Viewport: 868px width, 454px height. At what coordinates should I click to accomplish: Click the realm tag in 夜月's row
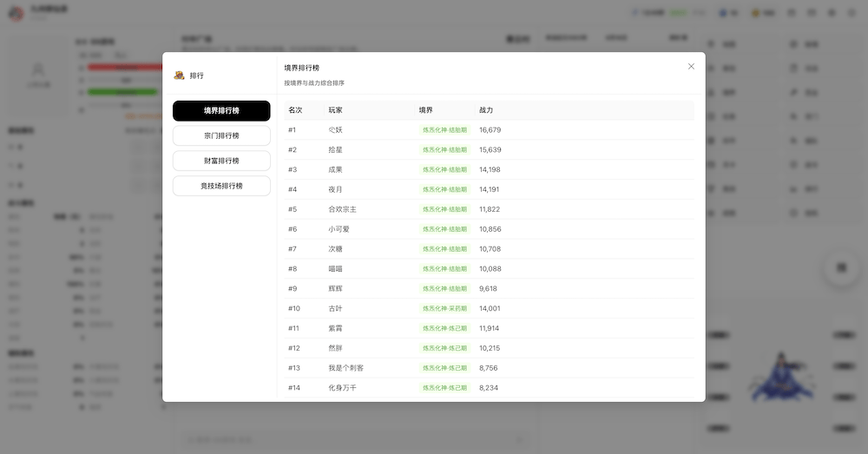(x=444, y=189)
